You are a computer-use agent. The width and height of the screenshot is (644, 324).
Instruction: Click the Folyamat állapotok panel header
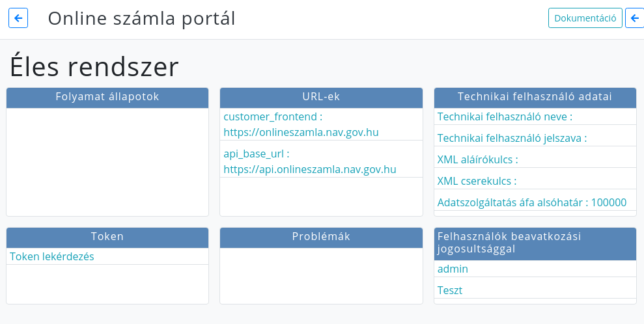click(107, 98)
